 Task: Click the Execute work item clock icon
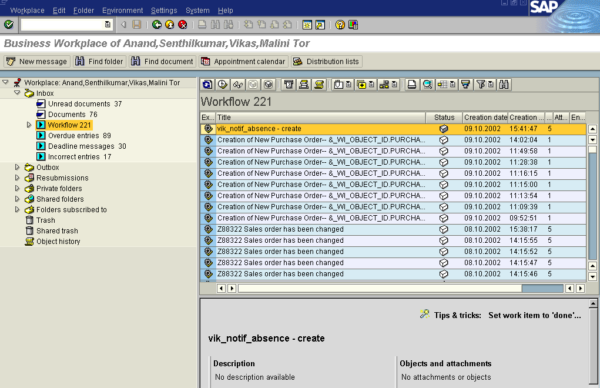pos(222,85)
